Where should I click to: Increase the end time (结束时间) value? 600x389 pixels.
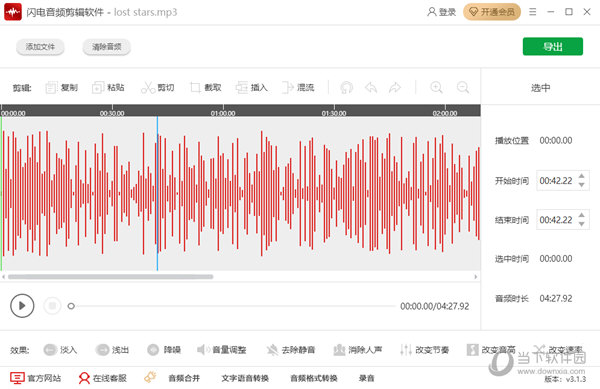(582, 215)
